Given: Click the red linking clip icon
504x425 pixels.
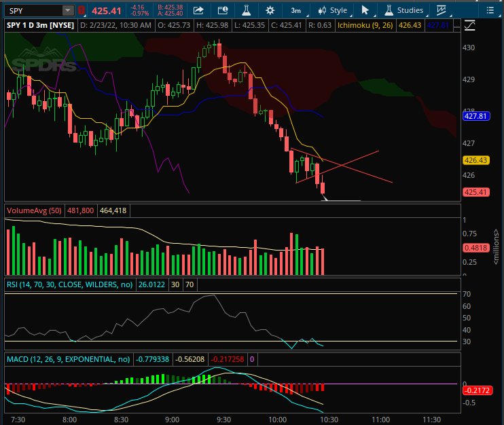Looking at the screenshot, I should pyautogui.click(x=82, y=11).
